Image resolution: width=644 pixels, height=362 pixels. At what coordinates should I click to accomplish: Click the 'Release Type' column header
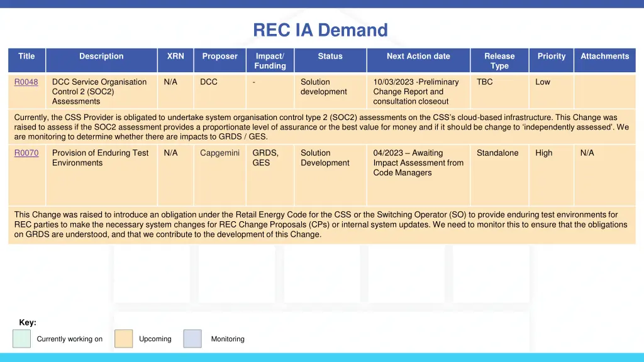499,60
